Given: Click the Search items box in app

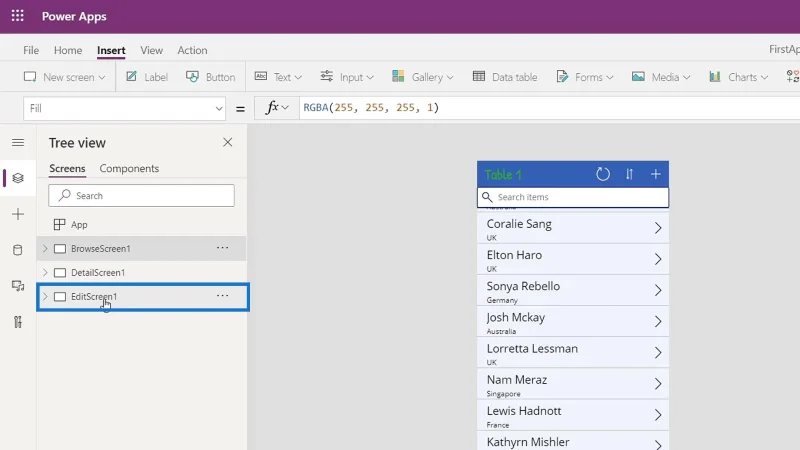Looking at the screenshot, I should tap(572, 197).
